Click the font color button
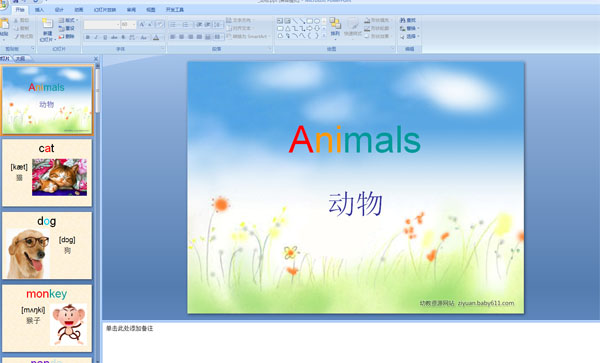This screenshot has width=600, height=363. click(156, 37)
